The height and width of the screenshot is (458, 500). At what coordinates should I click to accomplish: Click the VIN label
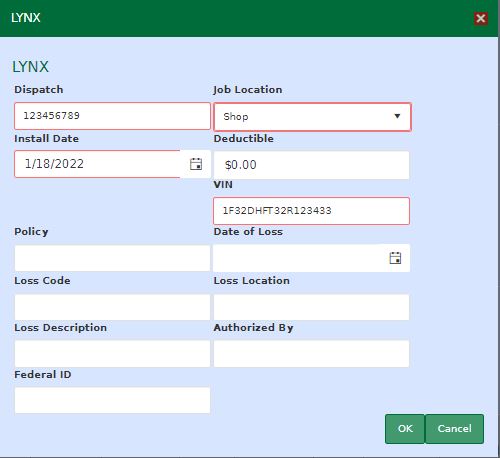223,184
